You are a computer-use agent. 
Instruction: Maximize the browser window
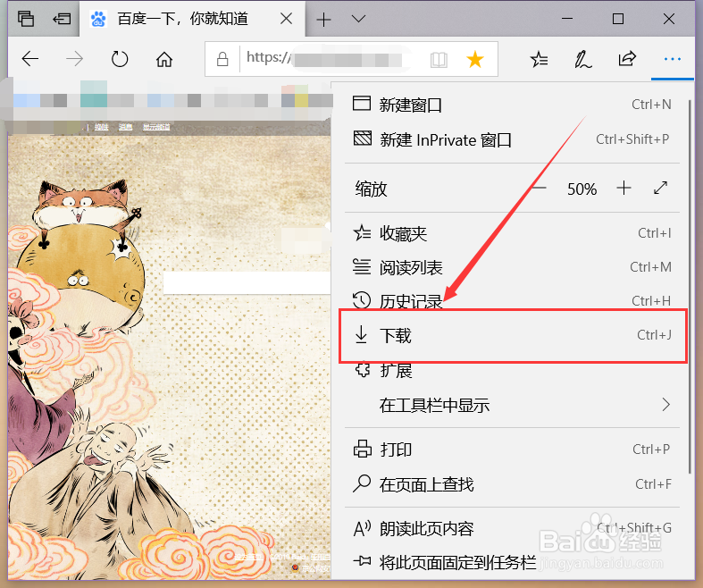(x=618, y=19)
